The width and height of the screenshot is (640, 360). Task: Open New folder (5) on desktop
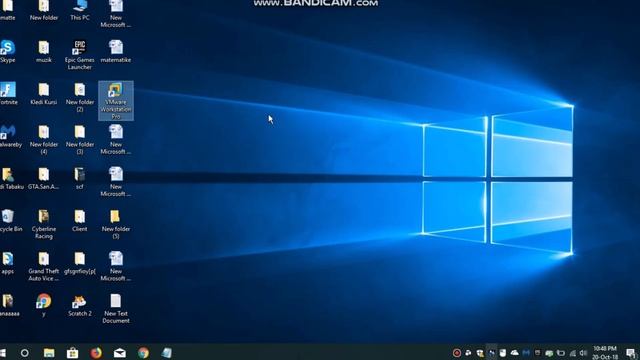(x=116, y=224)
